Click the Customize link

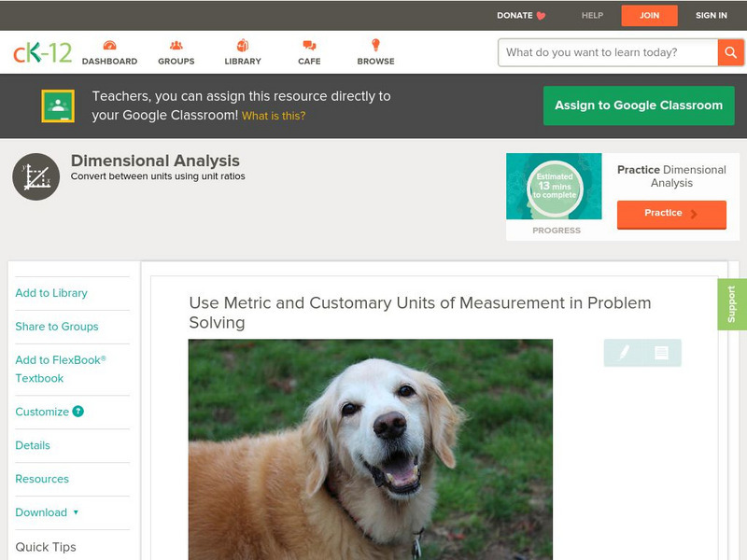(x=42, y=412)
